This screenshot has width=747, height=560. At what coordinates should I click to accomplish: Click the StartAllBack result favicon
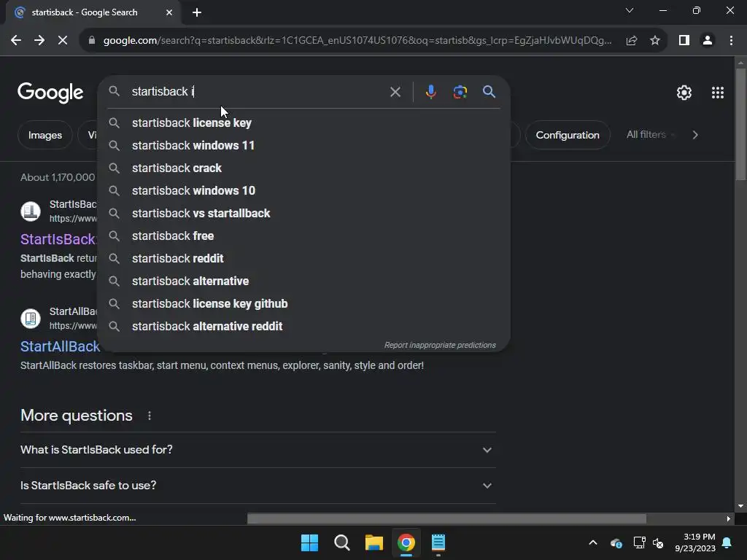click(x=31, y=318)
